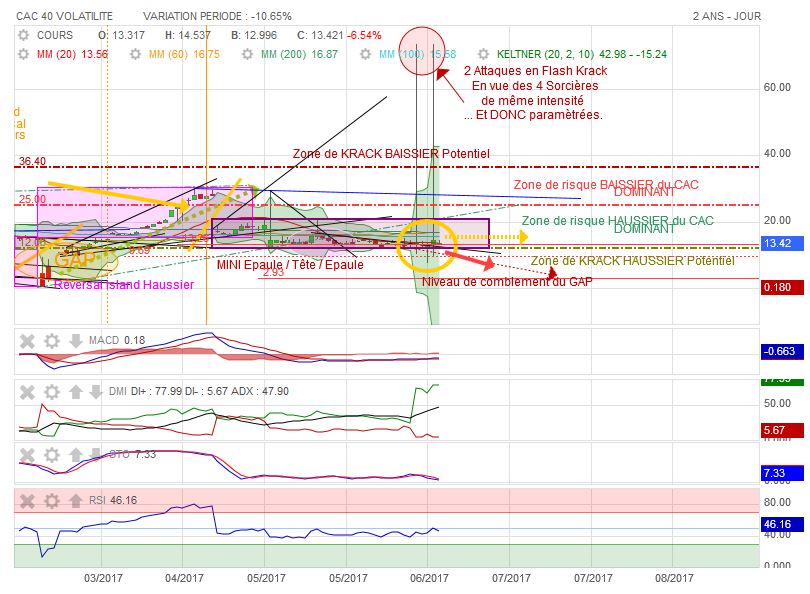
Task: Click the VARIATION PERIODE -10.65% text
Action: [217, 16]
